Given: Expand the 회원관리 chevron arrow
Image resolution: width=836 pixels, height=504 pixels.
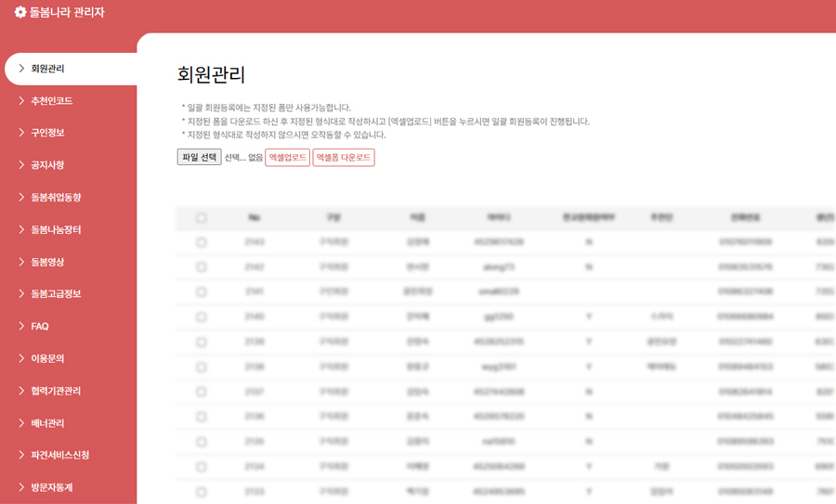Looking at the screenshot, I should tap(21, 69).
